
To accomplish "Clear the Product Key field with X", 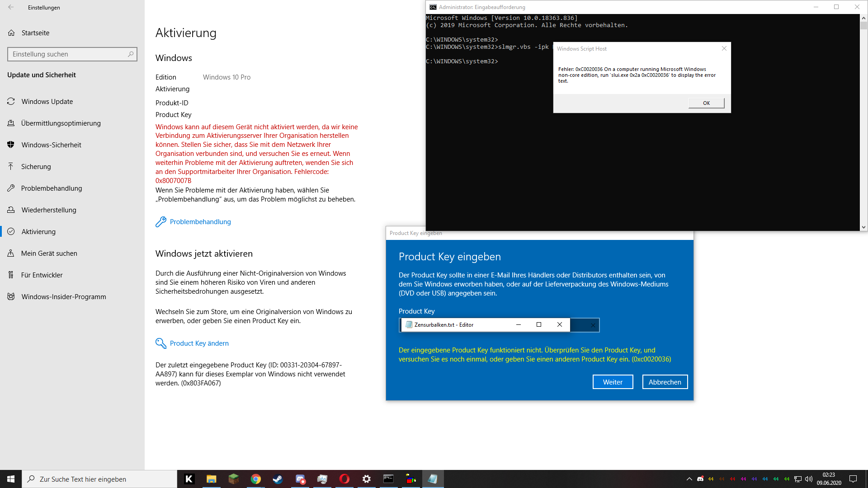I will 593,325.
